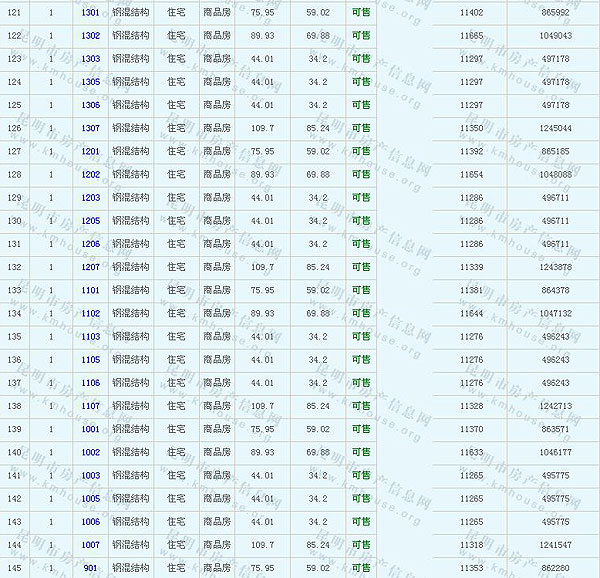
Task: Open unit 1001 link
Action: pyautogui.click(x=91, y=429)
